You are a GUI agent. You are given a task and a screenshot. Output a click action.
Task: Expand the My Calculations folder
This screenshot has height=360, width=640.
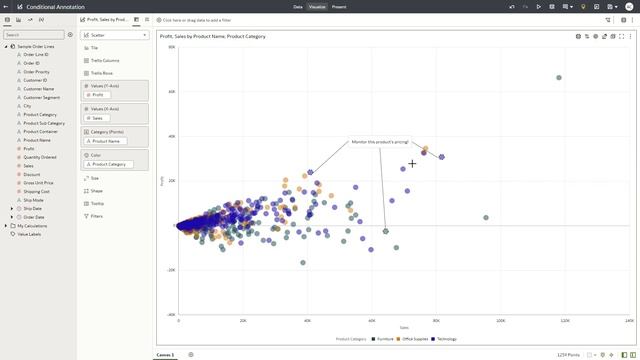pyautogui.click(x=6, y=226)
